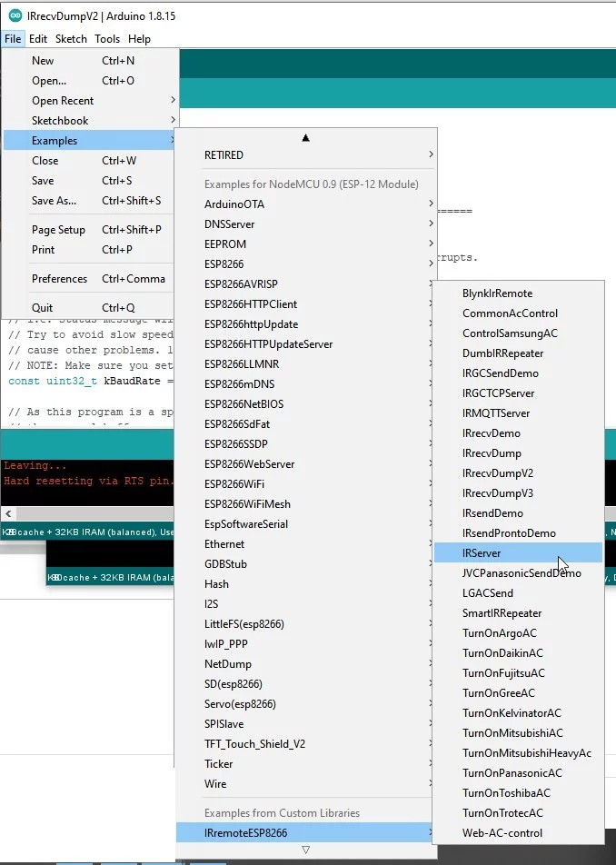Open Page Setup from File menu
This screenshot has width=616, height=865.
click(x=89, y=230)
